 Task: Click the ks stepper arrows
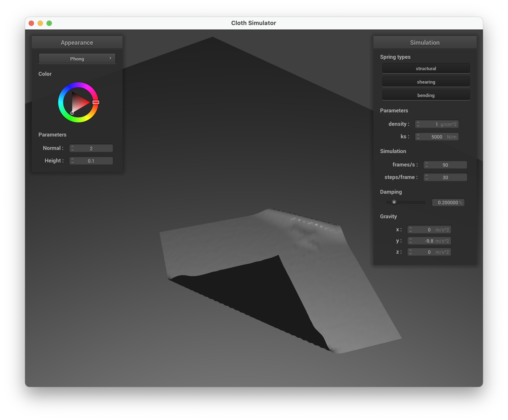point(418,136)
